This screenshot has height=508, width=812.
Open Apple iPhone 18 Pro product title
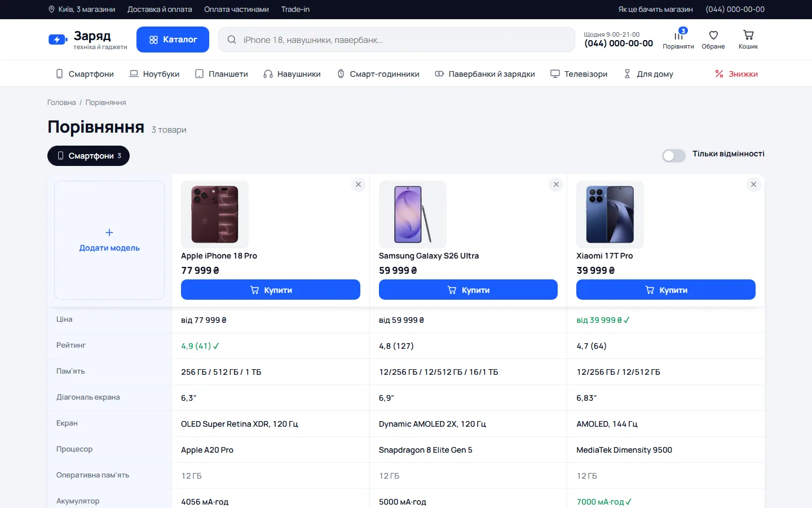[x=219, y=256]
